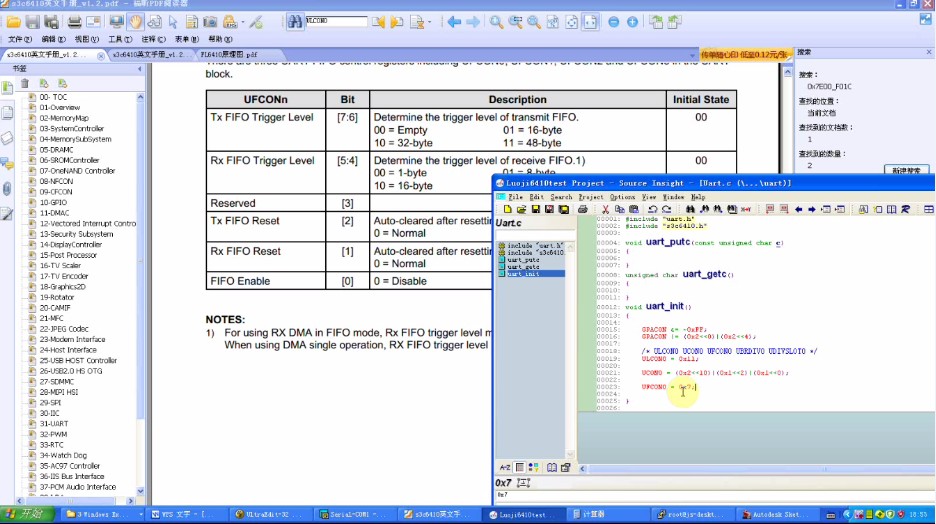The image size is (936, 524).
Task: Click Source Insight 'R' relation window icon
Action: [x=906, y=209]
